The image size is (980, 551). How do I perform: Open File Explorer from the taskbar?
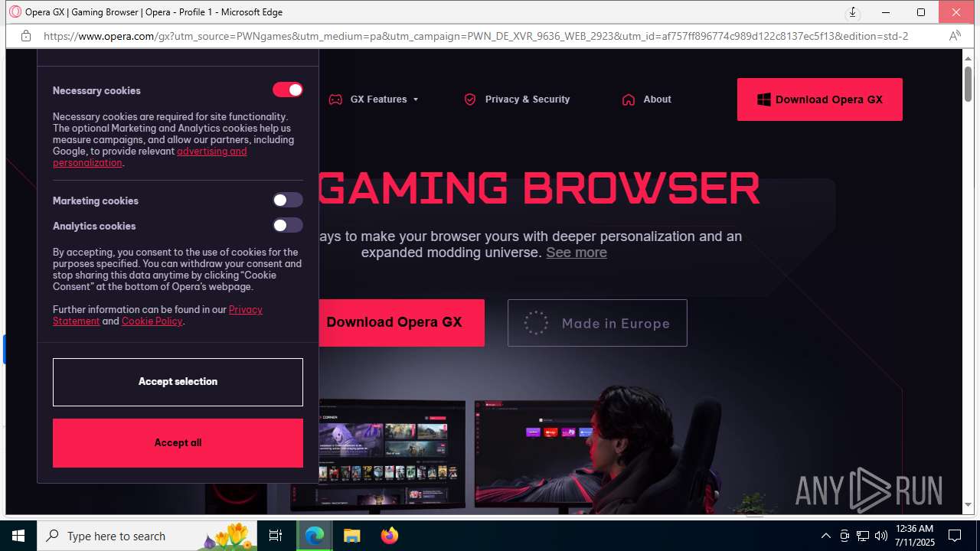pyautogui.click(x=351, y=536)
